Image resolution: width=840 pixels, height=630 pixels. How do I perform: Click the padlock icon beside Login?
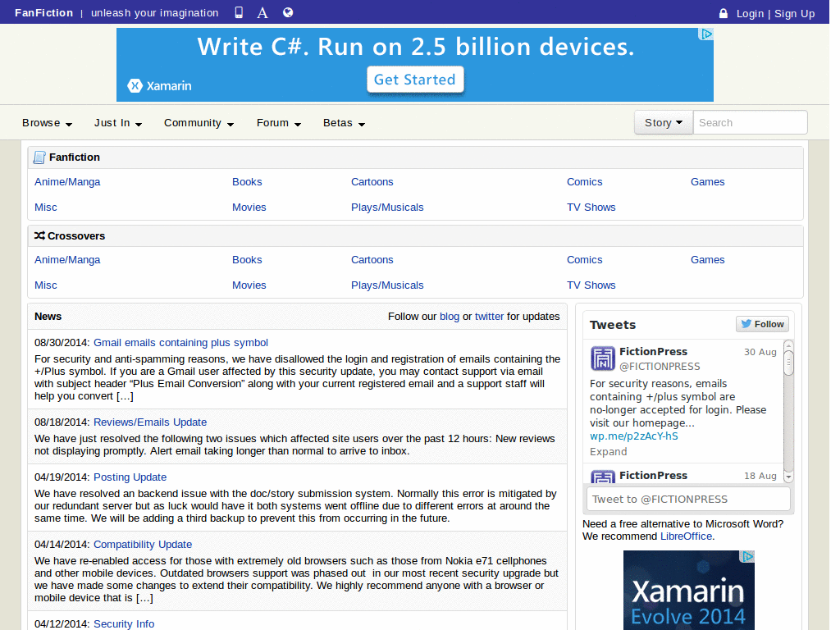(724, 13)
